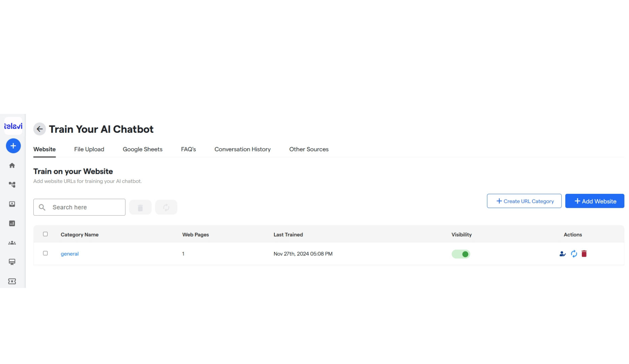This screenshot has height=364, width=629.
Task: Toggle visibility switch for general category
Action: [461, 254]
